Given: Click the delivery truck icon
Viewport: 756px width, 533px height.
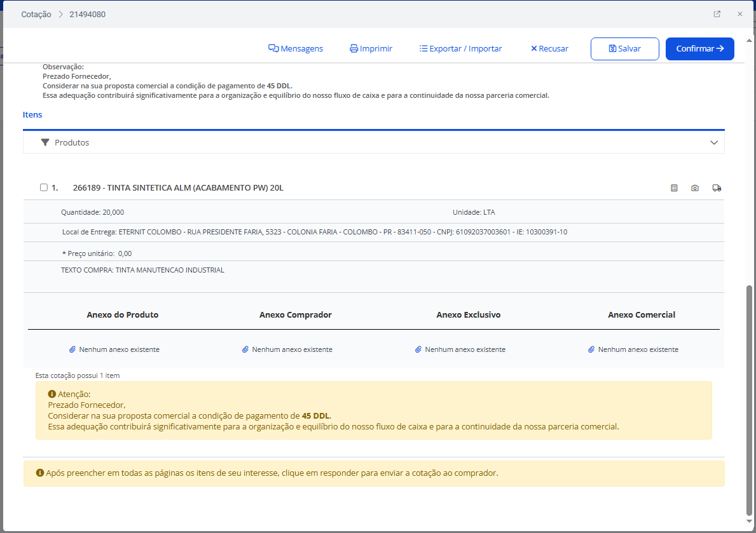Looking at the screenshot, I should (717, 188).
